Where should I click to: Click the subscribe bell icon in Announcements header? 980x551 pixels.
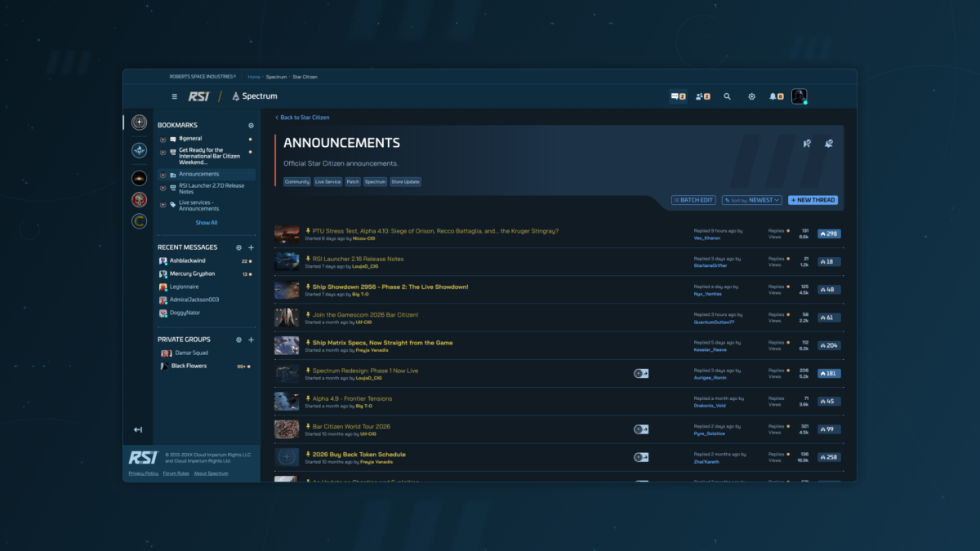pos(829,144)
